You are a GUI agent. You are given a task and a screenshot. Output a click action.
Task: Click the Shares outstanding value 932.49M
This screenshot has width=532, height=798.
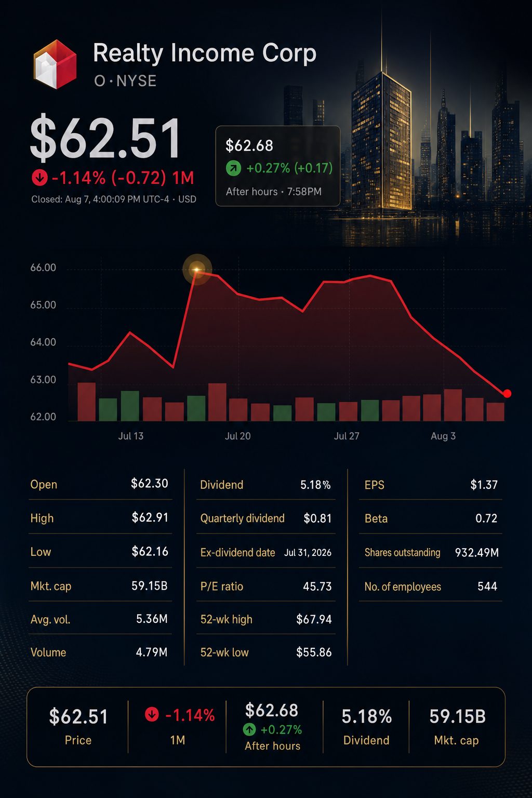pos(477,552)
